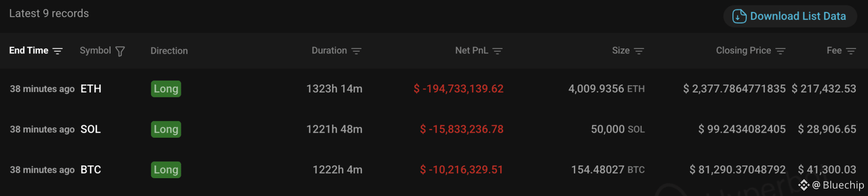Click the End Time sort icon
Screen dimensions: 868x196
[58, 51]
